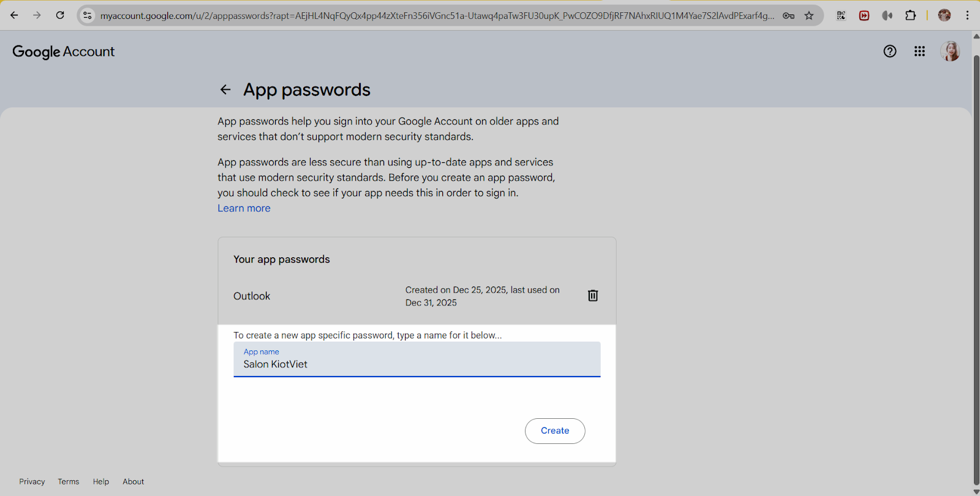Open the Google apps grid
This screenshot has height=496, width=980.
[x=919, y=51]
